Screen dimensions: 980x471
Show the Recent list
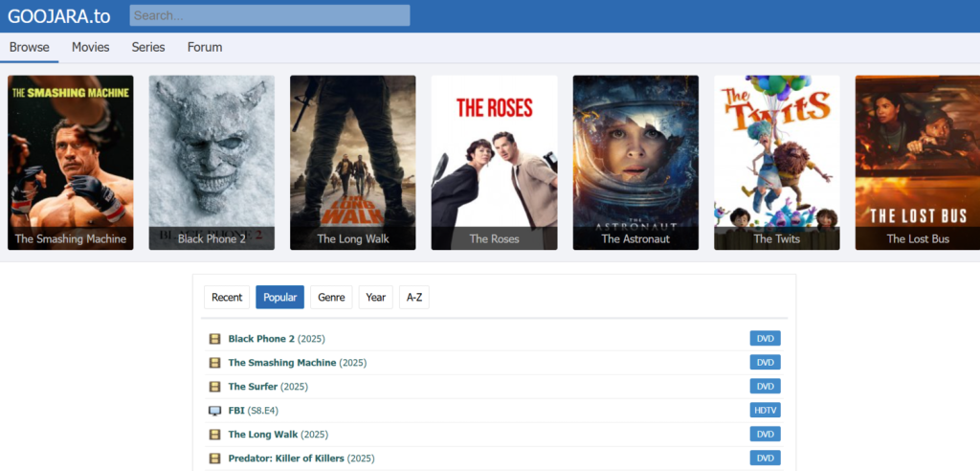coord(227,297)
